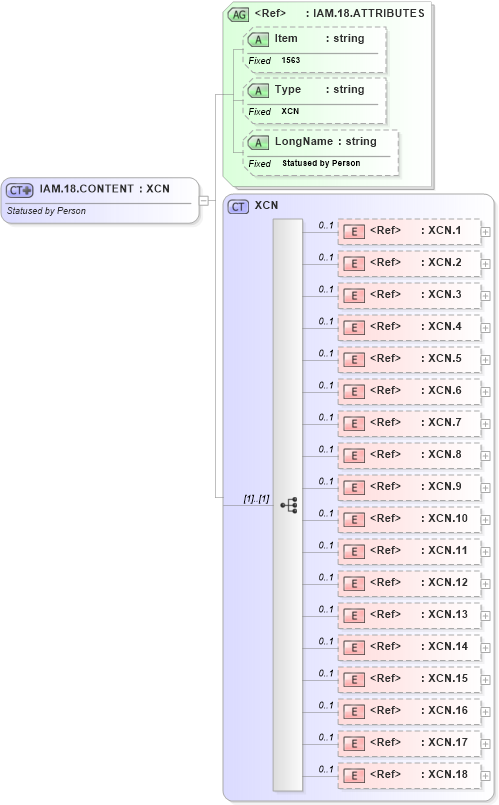The image size is (499, 805).
Task: Click the E icon of XCN.5
Action: coord(354,359)
